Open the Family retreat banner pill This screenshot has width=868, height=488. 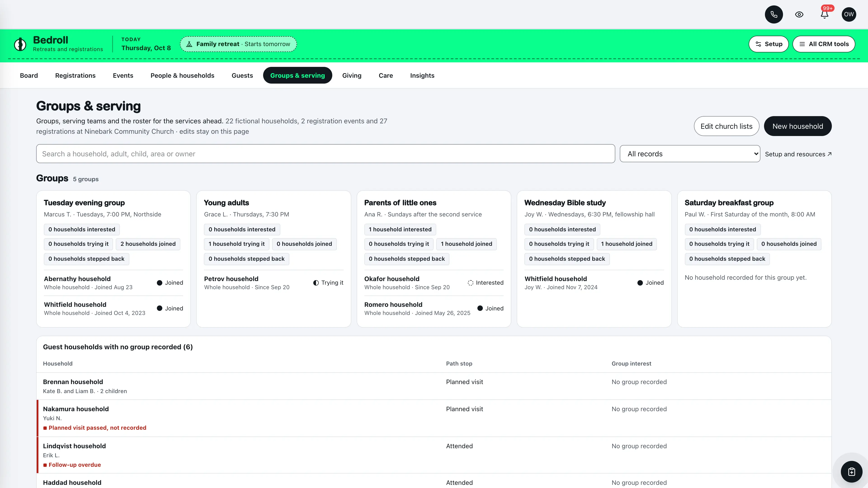(238, 44)
